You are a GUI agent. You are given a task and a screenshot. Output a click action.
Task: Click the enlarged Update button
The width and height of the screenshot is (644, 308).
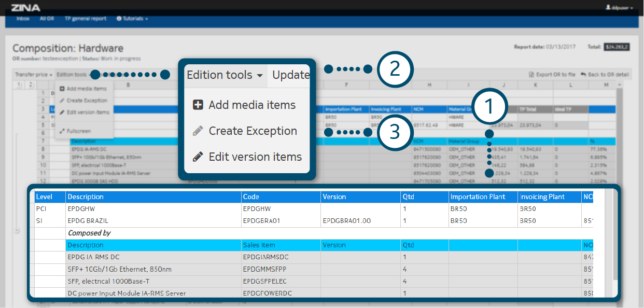[x=290, y=75]
